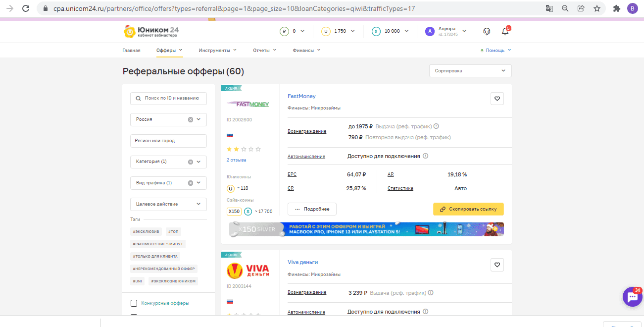The image size is (644, 327).
Task: Open the Финансы menu
Action: click(x=306, y=50)
